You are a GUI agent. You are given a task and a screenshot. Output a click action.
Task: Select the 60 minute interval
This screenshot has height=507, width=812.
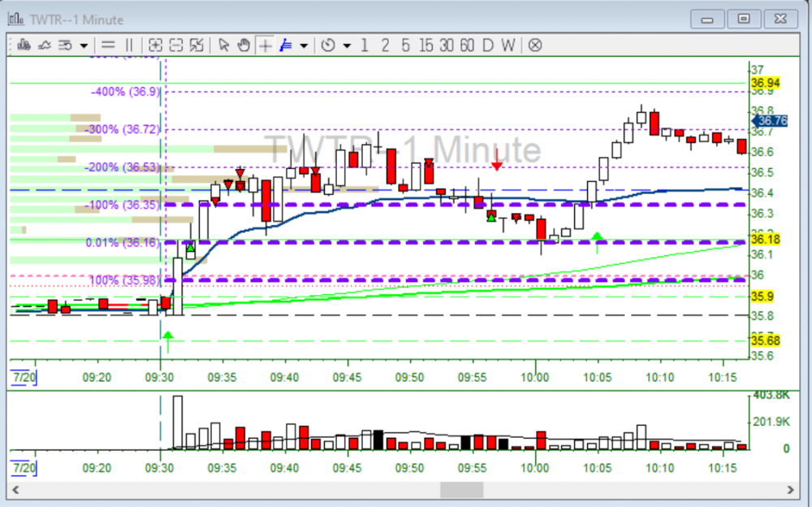(x=466, y=45)
